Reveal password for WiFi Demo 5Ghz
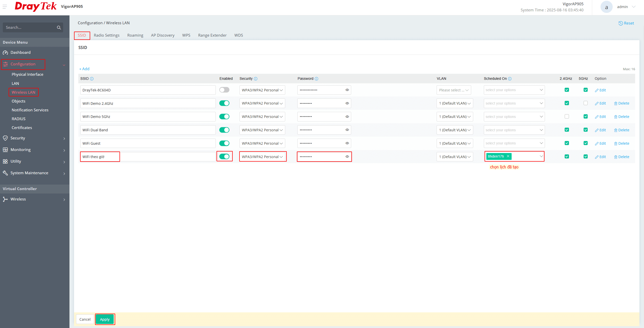 coord(347,117)
